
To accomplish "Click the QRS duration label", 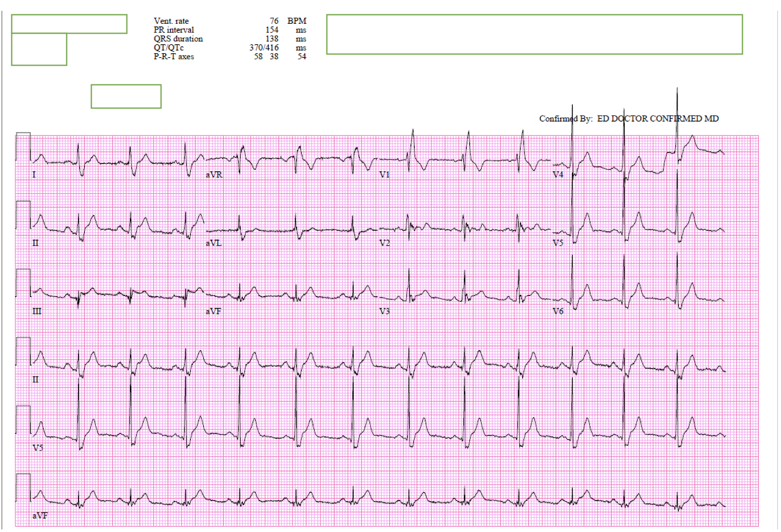I will [x=178, y=39].
